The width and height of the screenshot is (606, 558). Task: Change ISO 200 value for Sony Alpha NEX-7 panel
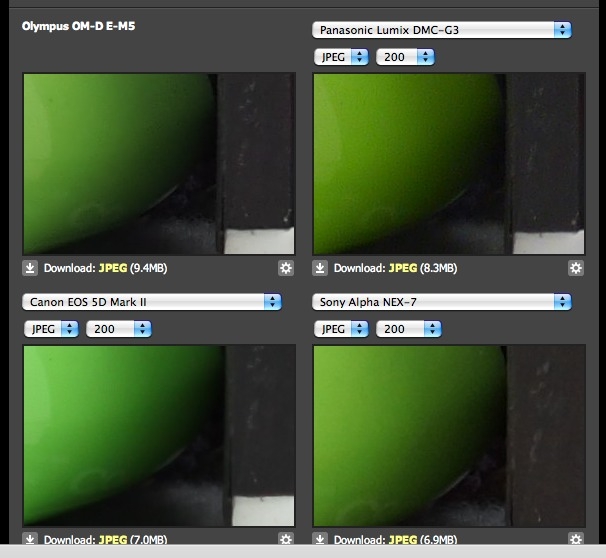point(409,329)
